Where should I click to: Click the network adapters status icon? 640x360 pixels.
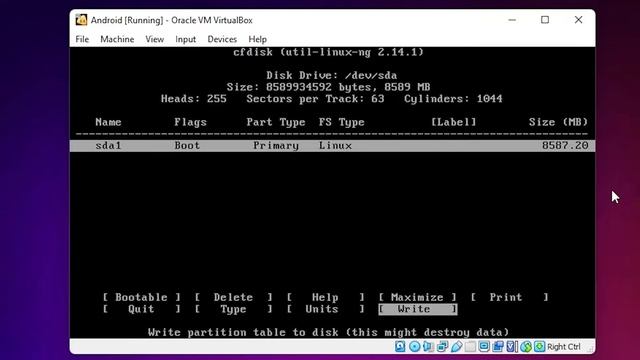(x=442, y=347)
